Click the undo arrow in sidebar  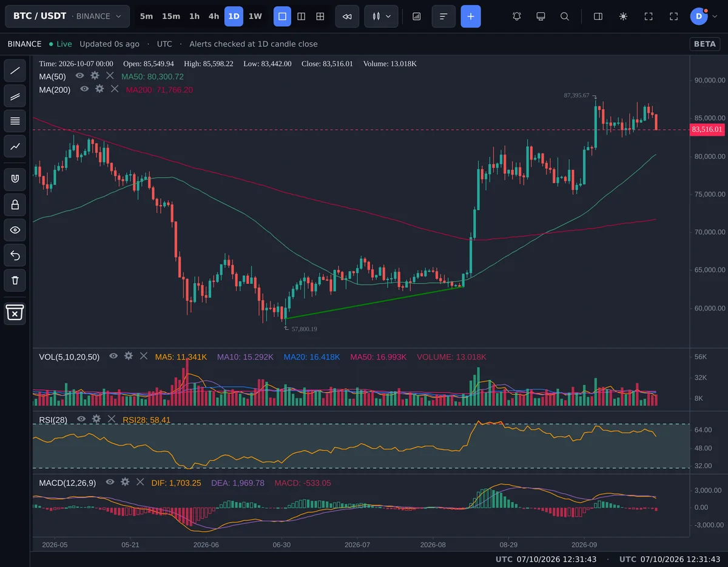point(15,255)
